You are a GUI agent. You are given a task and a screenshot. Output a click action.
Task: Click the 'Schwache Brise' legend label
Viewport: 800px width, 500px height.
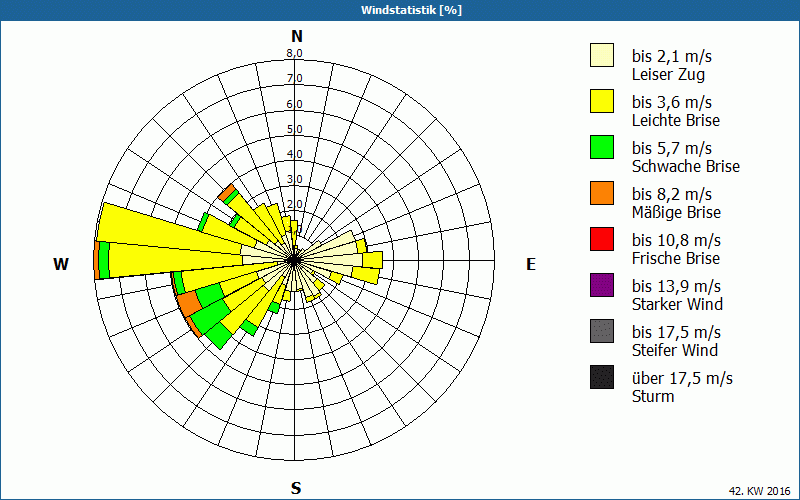686,166
